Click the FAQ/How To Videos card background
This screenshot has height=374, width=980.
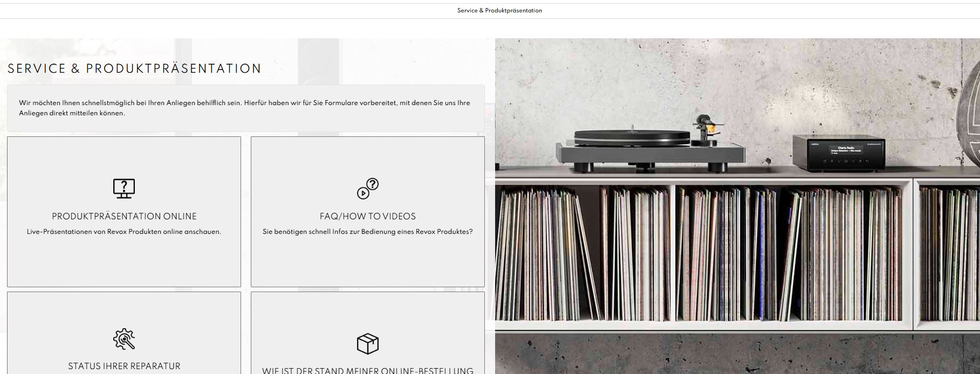368,259
